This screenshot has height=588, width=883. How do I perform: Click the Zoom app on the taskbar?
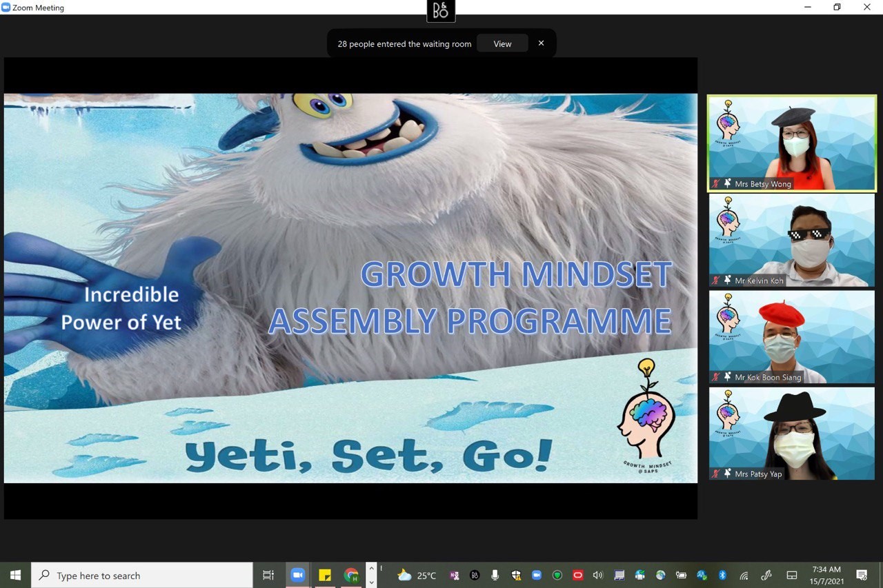(x=298, y=575)
